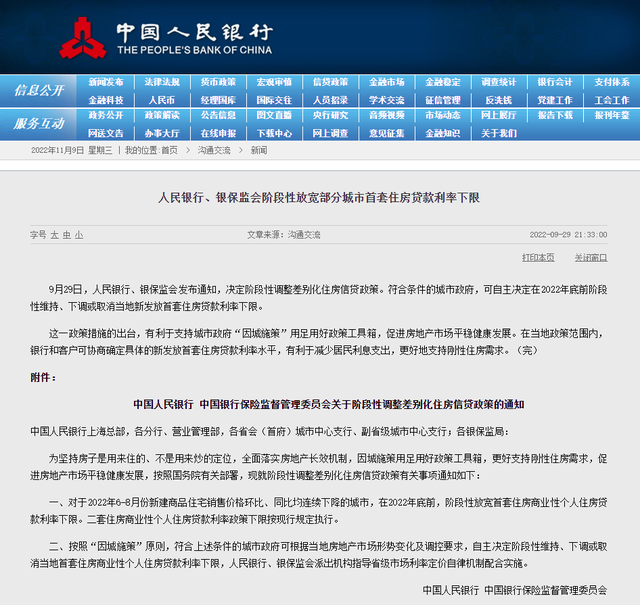The image size is (640, 605).
Task: Open 政务公开 under 服务互动
Action: click(106, 115)
